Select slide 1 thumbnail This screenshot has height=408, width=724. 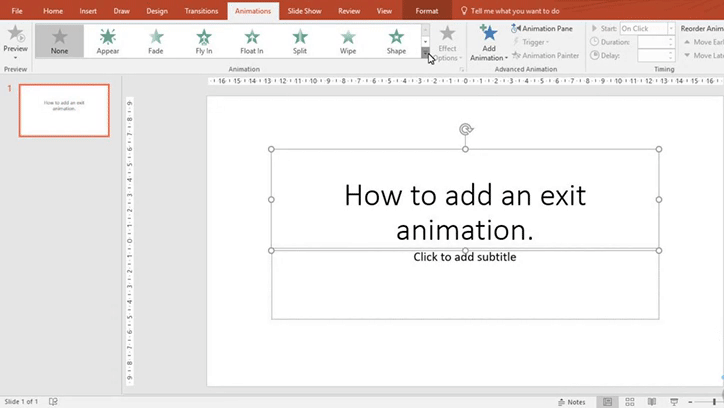(x=64, y=110)
